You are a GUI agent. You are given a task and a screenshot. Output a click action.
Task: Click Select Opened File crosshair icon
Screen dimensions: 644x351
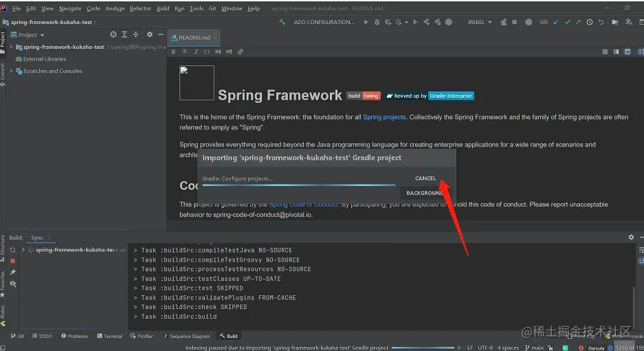pos(113,34)
